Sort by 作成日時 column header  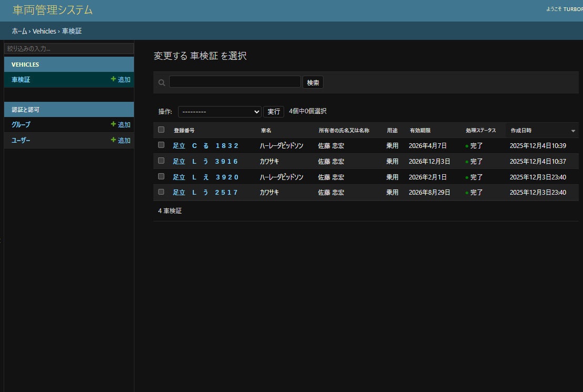coord(521,131)
